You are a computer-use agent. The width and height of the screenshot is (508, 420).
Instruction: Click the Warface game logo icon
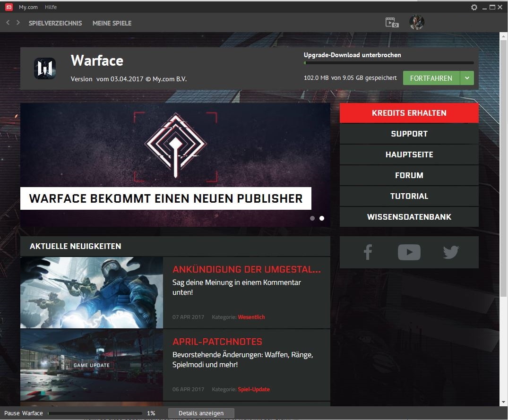pyautogui.click(x=45, y=69)
